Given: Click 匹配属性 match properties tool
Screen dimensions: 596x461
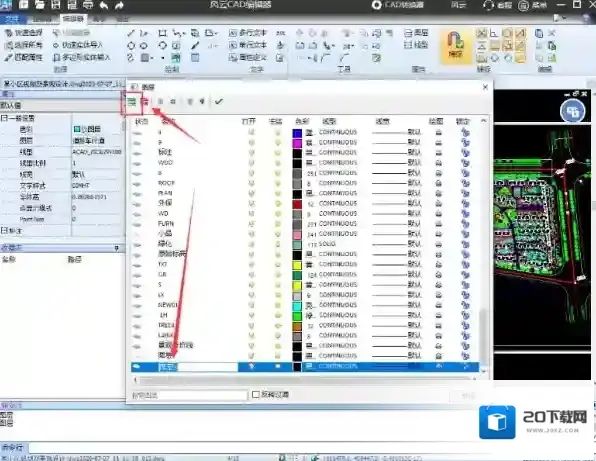Looking at the screenshot, I should 24,57.
